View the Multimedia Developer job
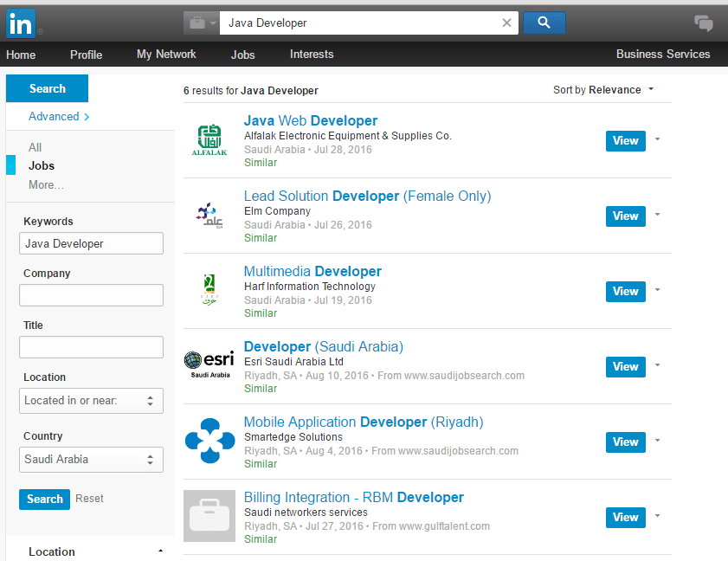 tap(625, 292)
